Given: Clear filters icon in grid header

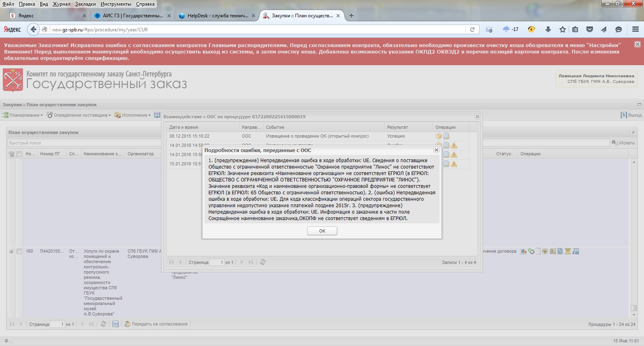Looking at the screenshot, I should click(x=11, y=154).
